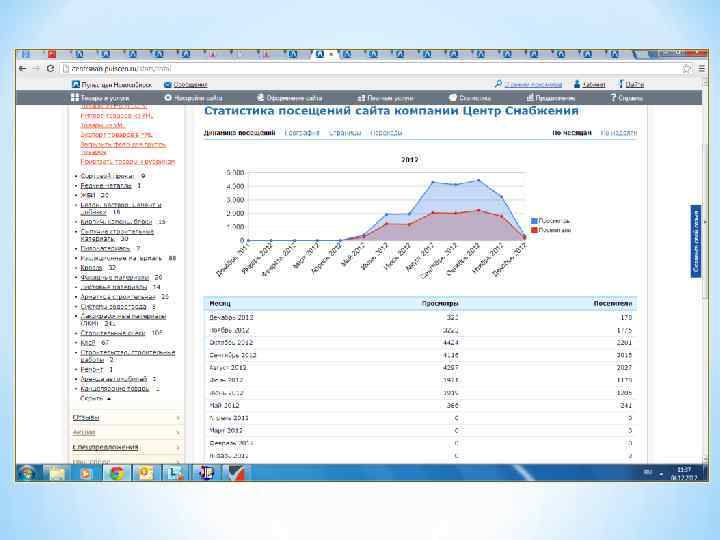Click the Месяц column header
The image size is (720, 540).
click(x=220, y=304)
